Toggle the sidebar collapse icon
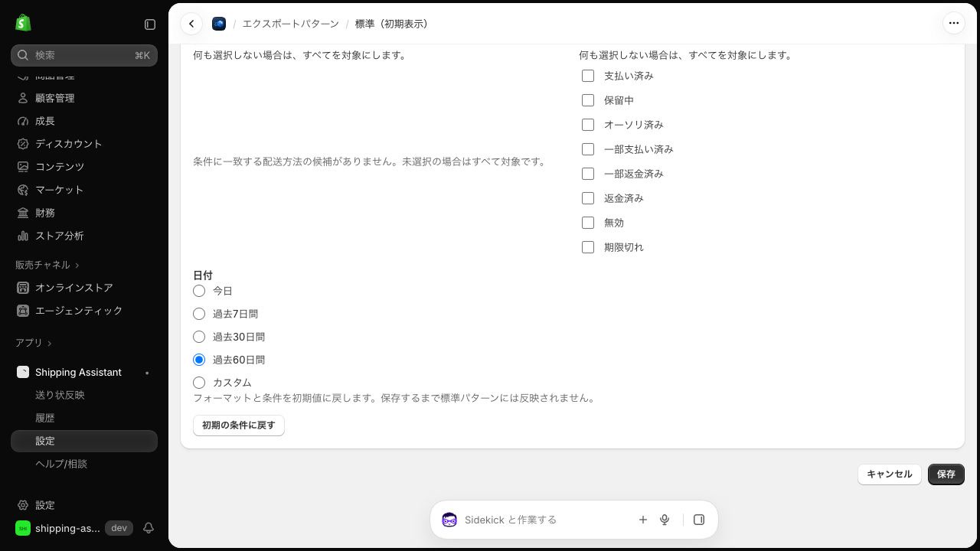980x551 pixels. point(150,24)
